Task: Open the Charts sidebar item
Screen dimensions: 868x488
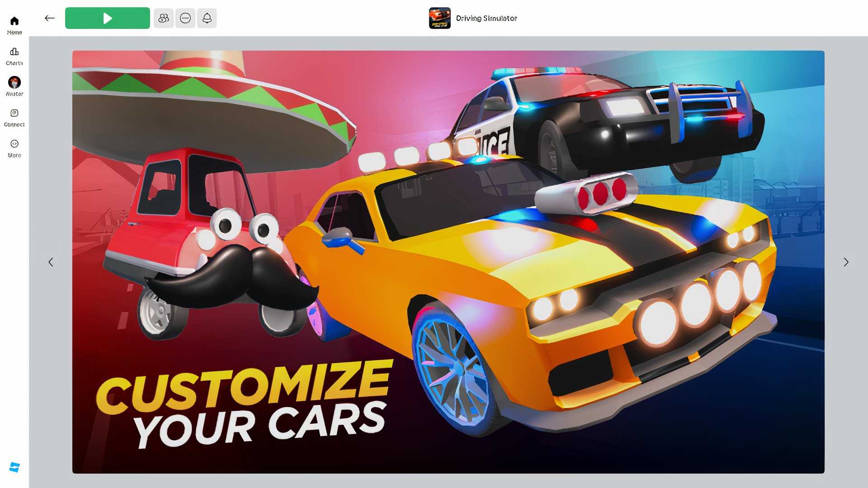Action: click(x=14, y=56)
